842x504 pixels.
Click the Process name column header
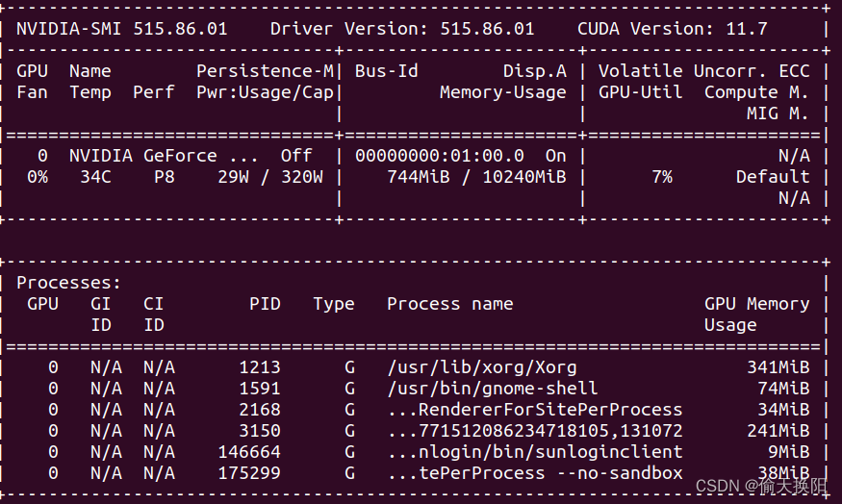450,304
